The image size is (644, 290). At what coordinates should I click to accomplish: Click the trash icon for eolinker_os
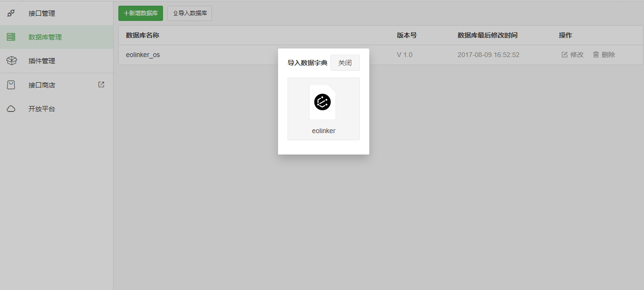click(596, 55)
